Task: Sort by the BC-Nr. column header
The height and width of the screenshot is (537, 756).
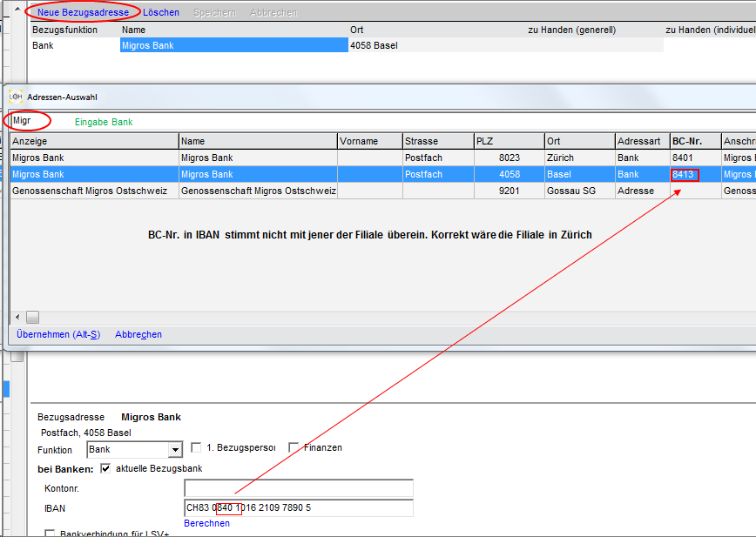Action: click(694, 141)
